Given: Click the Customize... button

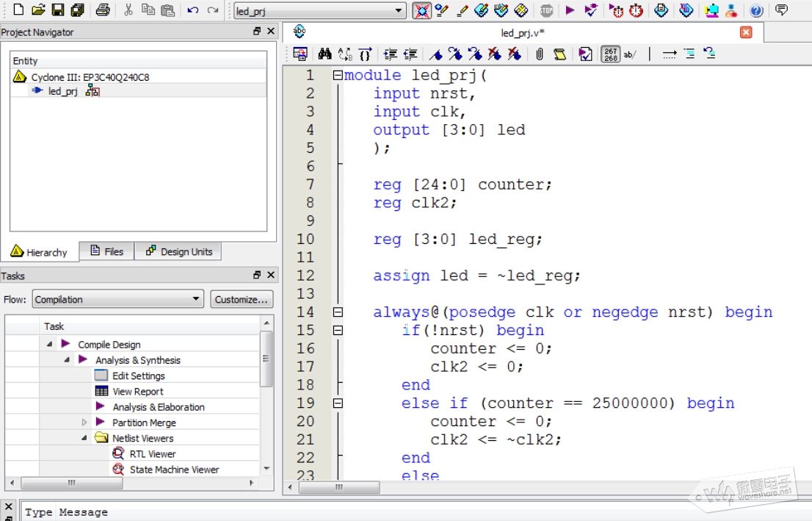Looking at the screenshot, I should tap(242, 299).
